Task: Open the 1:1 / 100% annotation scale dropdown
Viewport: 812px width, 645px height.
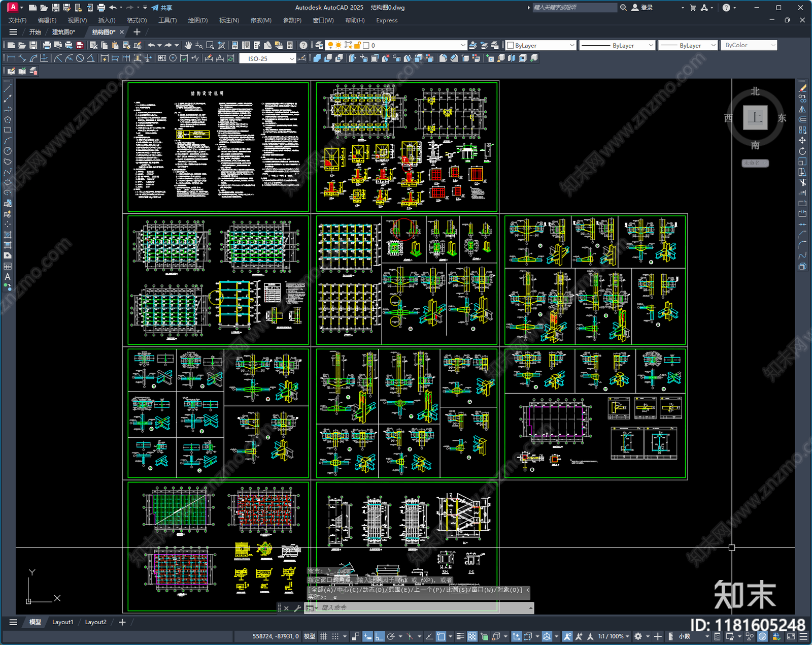Action: (x=614, y=636)
